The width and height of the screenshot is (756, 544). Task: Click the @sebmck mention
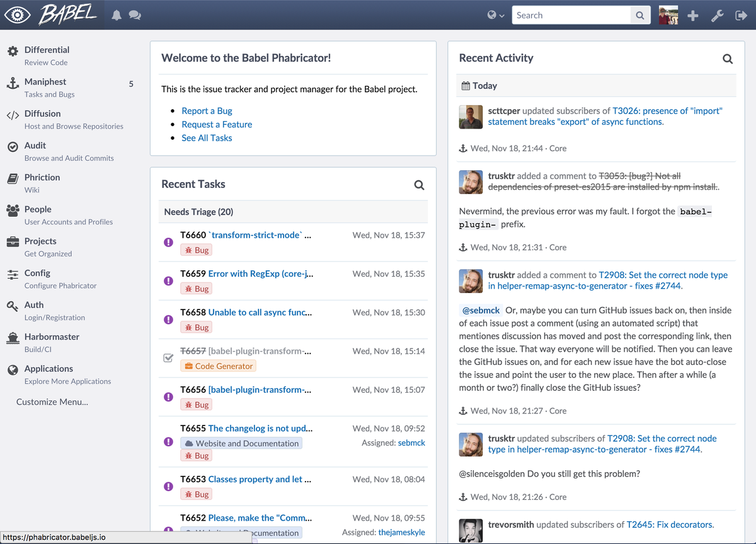tap(481, 310)
